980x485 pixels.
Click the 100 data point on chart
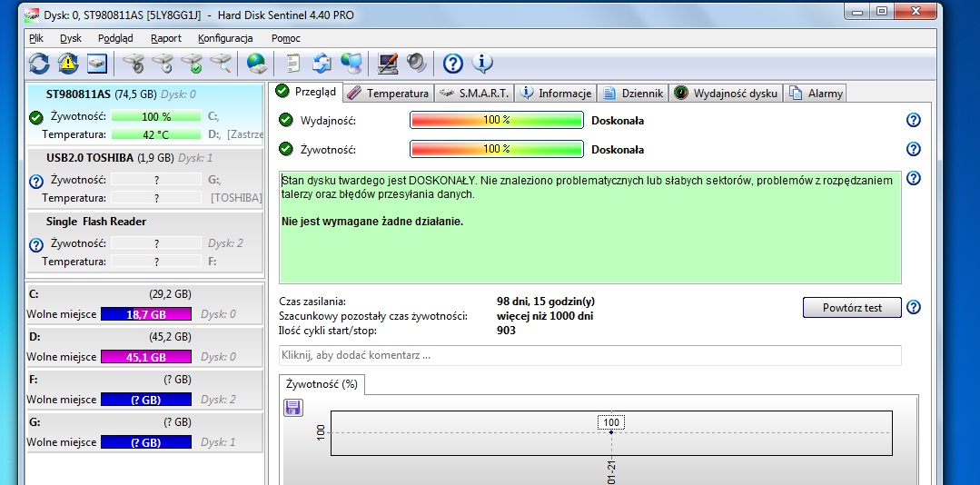tap(611, 432)
